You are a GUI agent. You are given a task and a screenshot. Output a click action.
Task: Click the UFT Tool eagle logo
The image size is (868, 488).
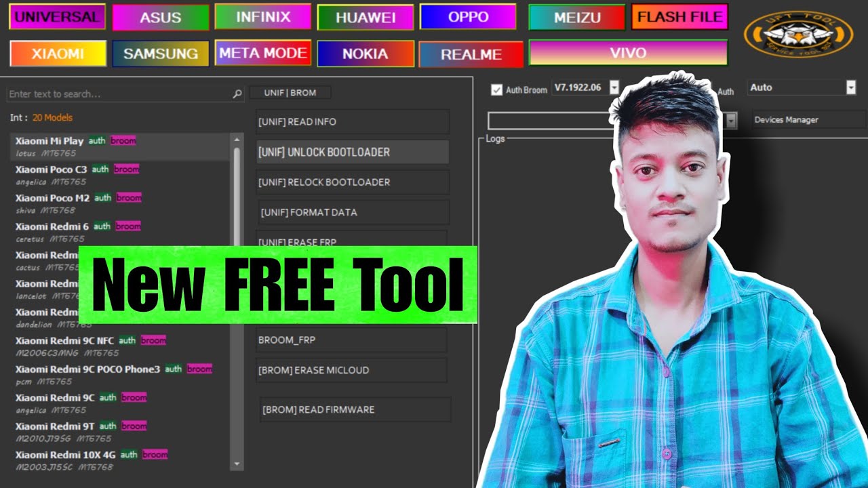(798, 34)
